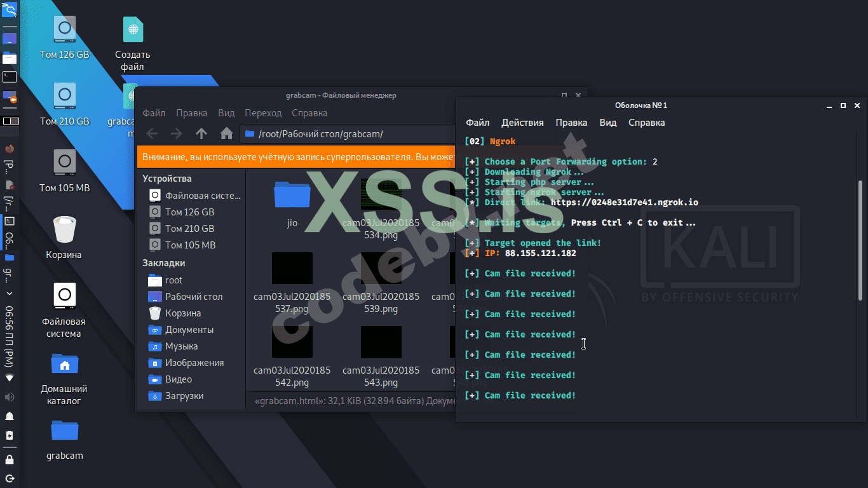Select the Файловая система desktop icon
Viewport: 868px width, 488px height.
64,310
